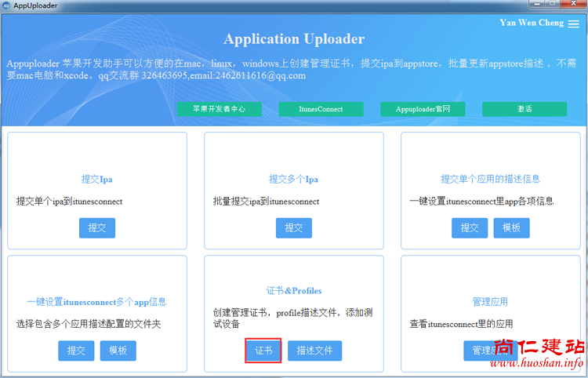Screen dimensions: 588x378
Task: Click the Yan Wen Cheng account name
Action: pos(531,23)
